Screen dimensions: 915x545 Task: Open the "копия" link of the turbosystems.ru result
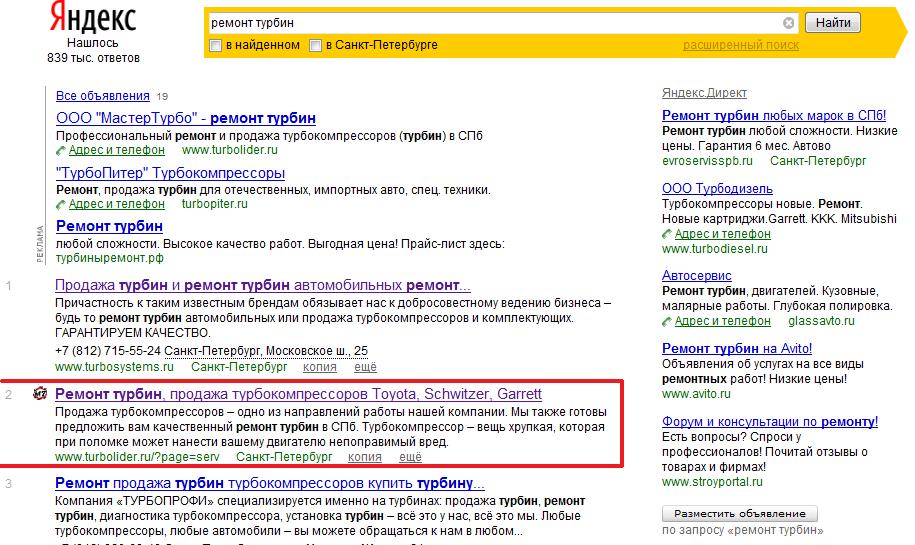click(x=320, y=367)
